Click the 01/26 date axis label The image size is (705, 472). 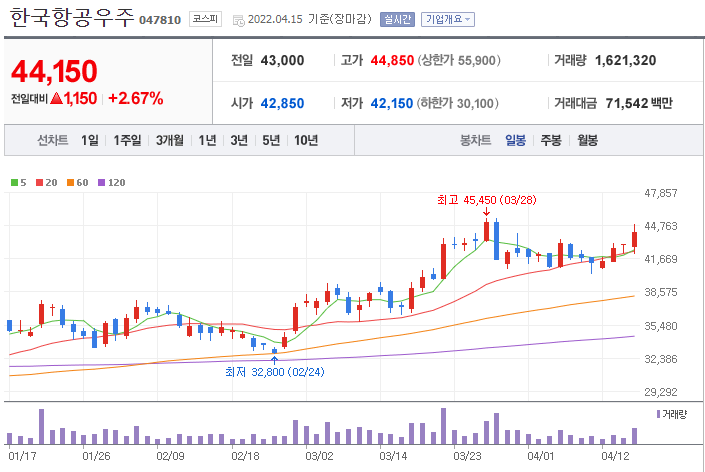point(96,456)
